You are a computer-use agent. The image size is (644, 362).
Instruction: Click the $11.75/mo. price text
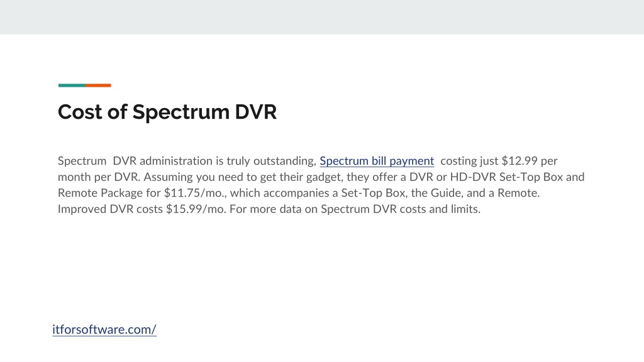click(195, 193)
